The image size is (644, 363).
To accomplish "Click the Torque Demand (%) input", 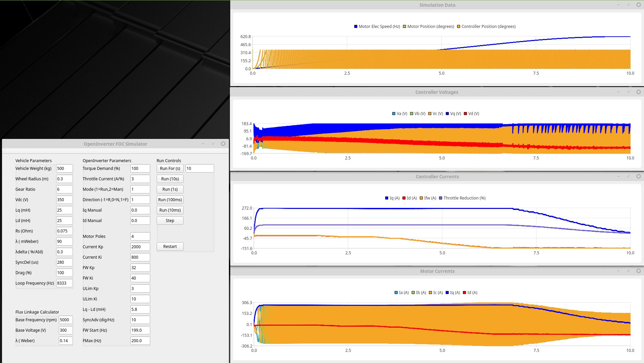I will click(140, 169).
